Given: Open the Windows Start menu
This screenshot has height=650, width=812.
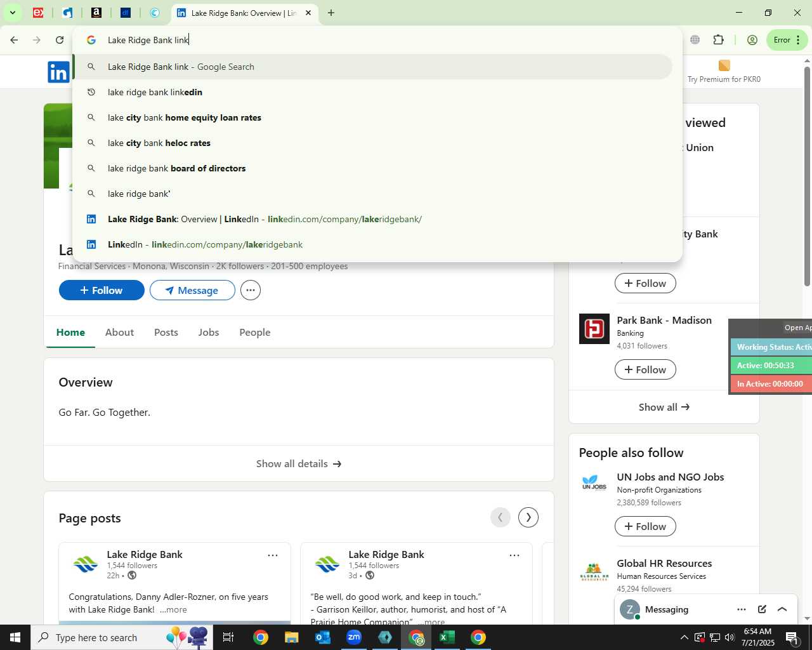Looking at the screenshot, I should click(x=15, y=637).
